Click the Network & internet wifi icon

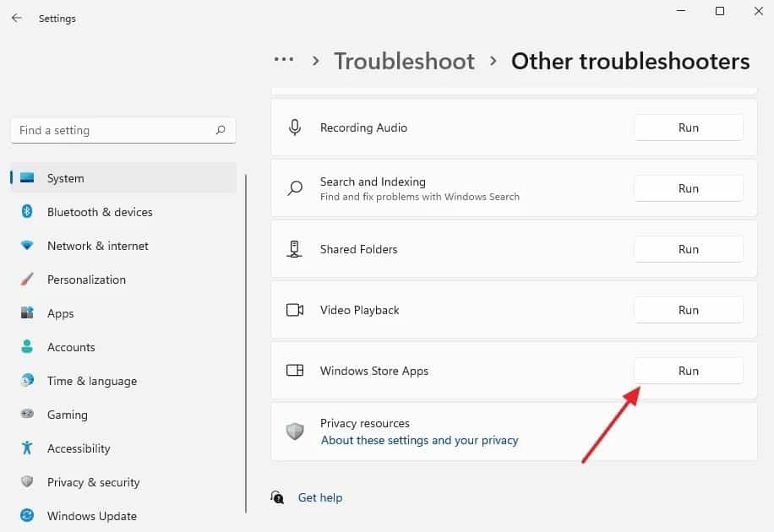tap(27, 246)
